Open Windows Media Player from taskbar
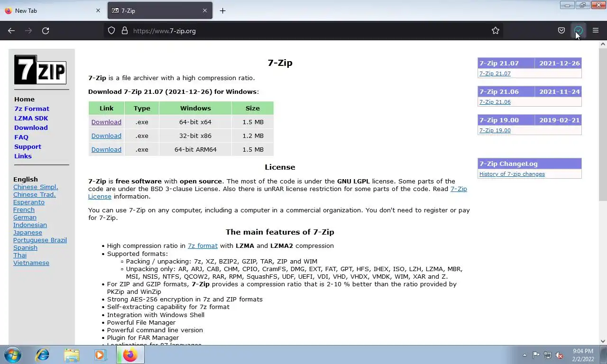 pyautogui.click(x=100, y=355)
